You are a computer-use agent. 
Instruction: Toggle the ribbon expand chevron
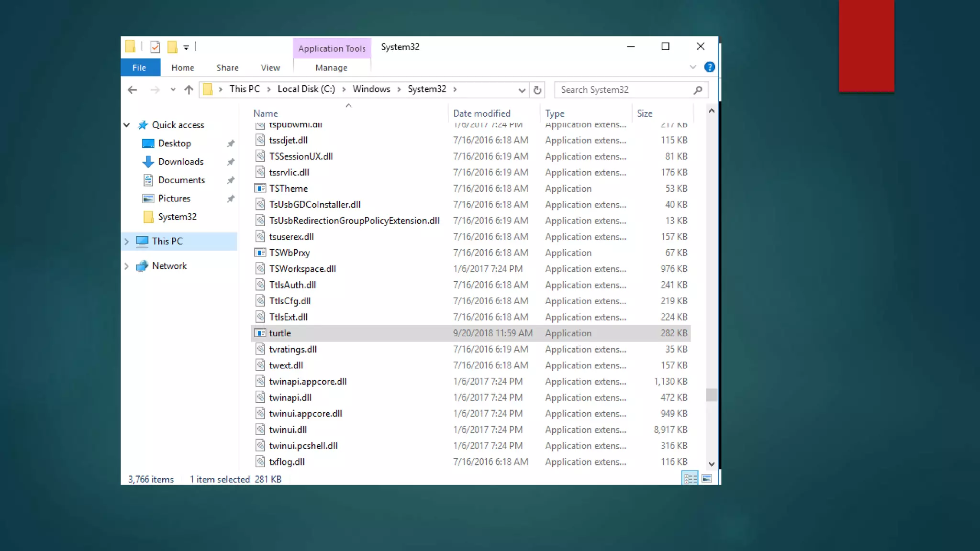693,67
